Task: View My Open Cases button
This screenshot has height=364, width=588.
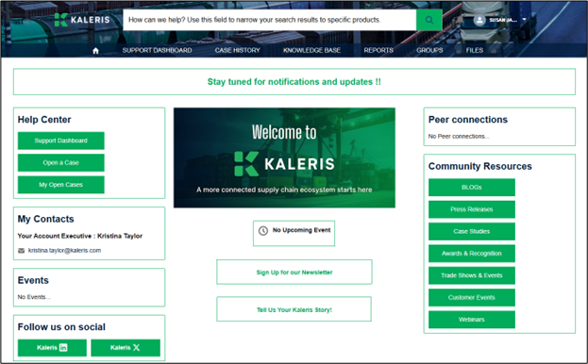Action: (x=61, y=185)
